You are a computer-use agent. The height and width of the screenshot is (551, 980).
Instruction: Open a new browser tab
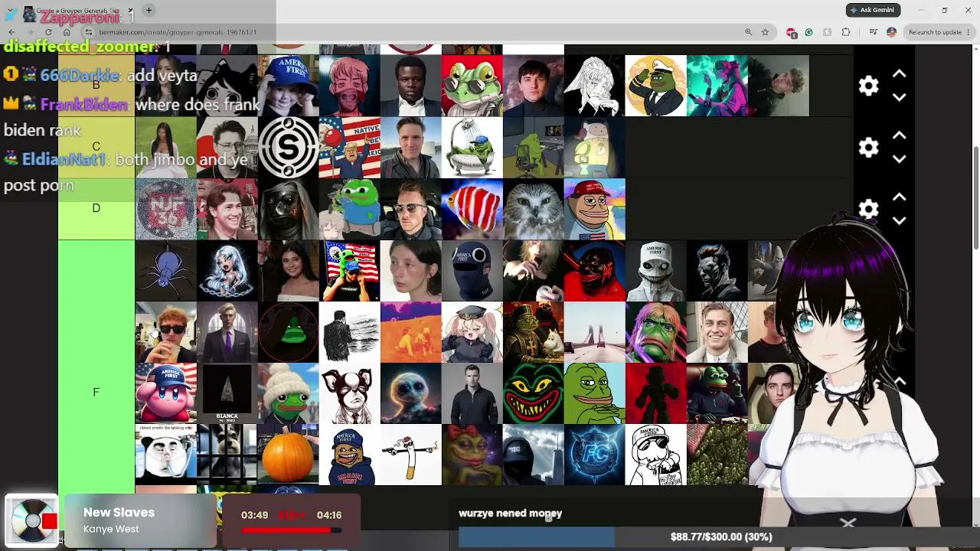click(x=149, y=11)
